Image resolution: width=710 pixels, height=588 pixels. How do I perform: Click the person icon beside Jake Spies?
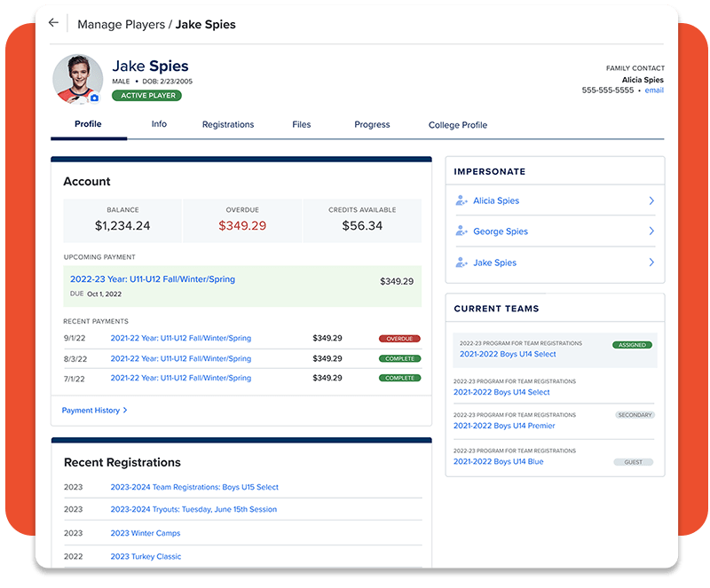click(x=461, y=263)
